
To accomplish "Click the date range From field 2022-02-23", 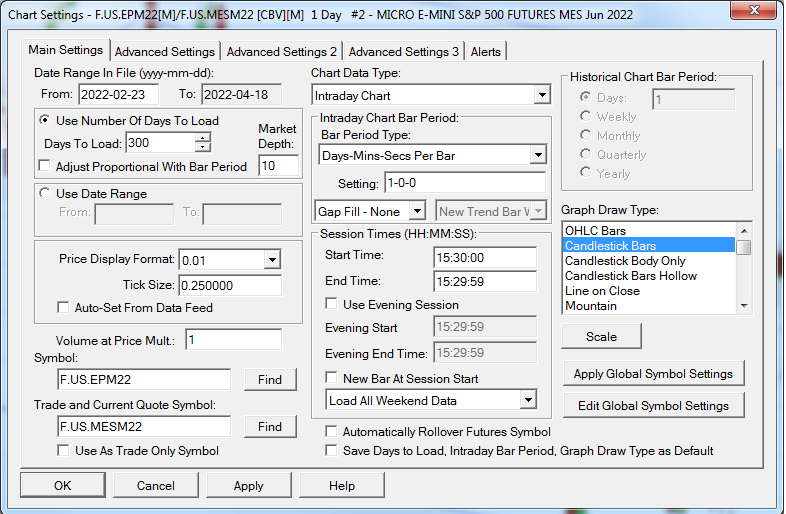I will click(118, 94).
